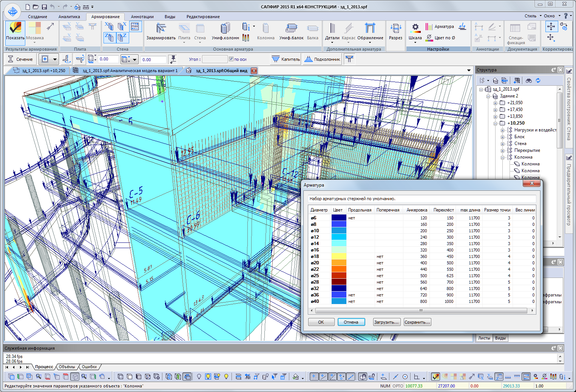Expand the Перекрытие tree node
This screenshot has height=392, width=576.
[x=503, y=151]
